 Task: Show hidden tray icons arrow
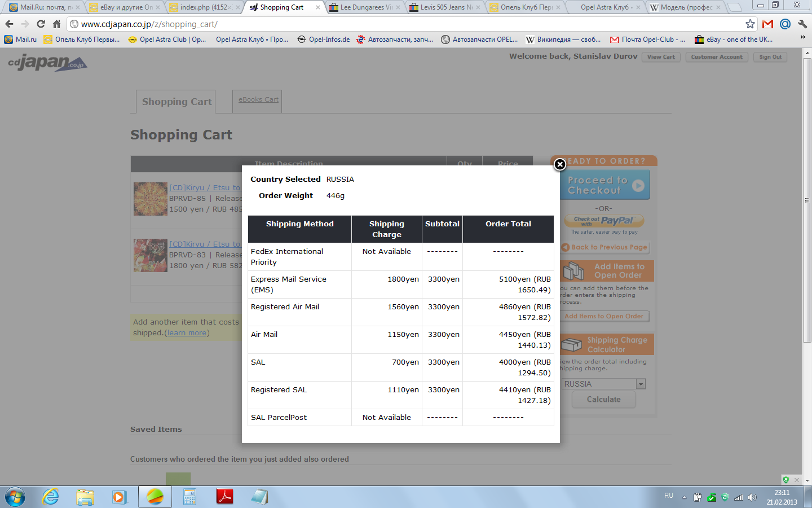pos(683,497)
